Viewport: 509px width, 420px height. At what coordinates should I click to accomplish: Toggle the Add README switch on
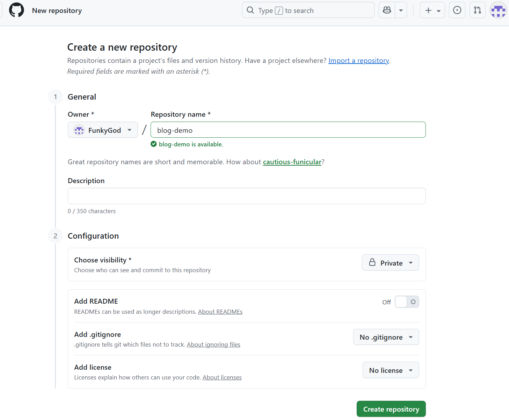pyautogui.click(x=407, y=302)
